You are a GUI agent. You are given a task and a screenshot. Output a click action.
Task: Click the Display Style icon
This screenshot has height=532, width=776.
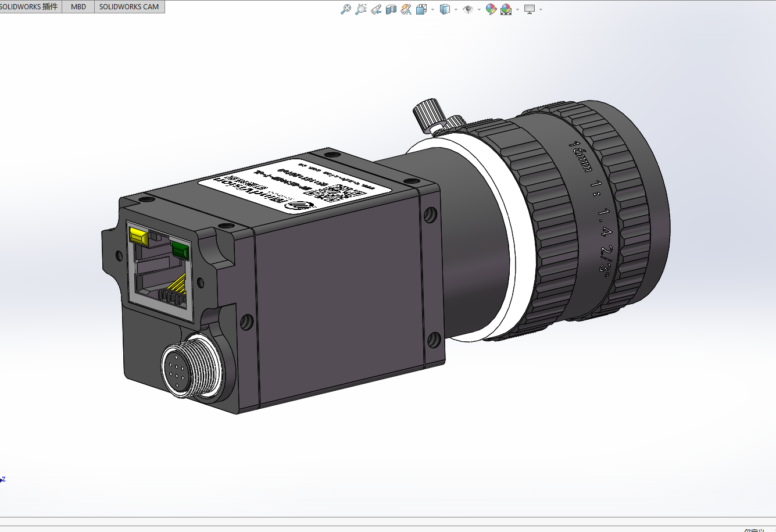tap(445, 9)
